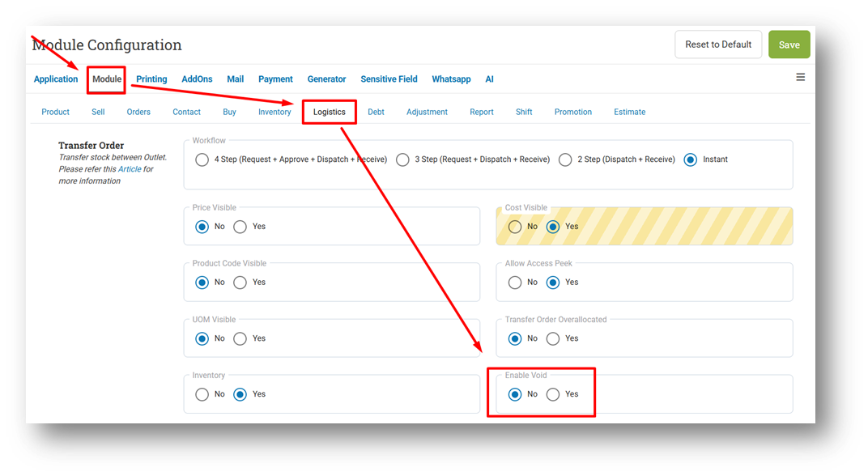The height and width of the screenshot is (476, 868).
Task: Go to the Adjustment sub-tab
Action: [427, 112]
